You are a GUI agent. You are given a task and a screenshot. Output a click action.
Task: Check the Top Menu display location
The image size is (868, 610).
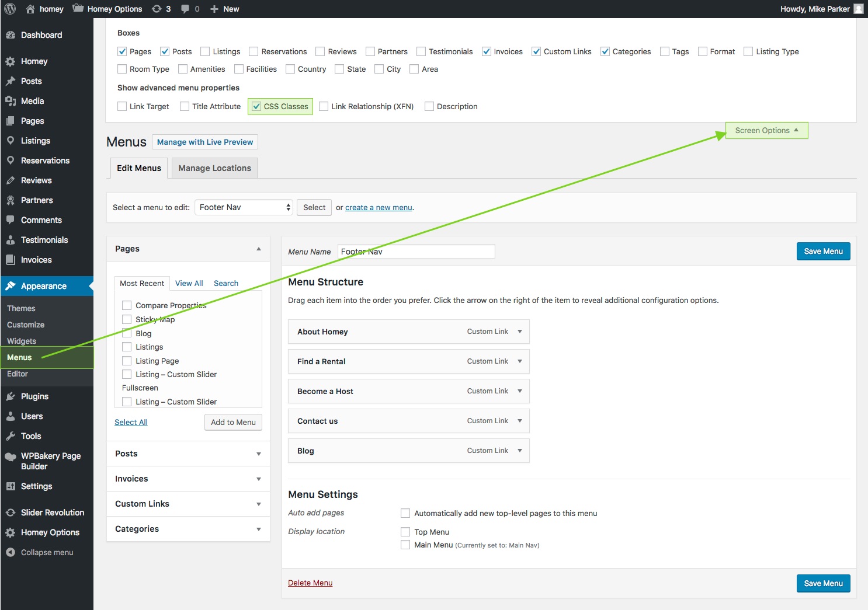pyautogui.click(x=405, y=532)
